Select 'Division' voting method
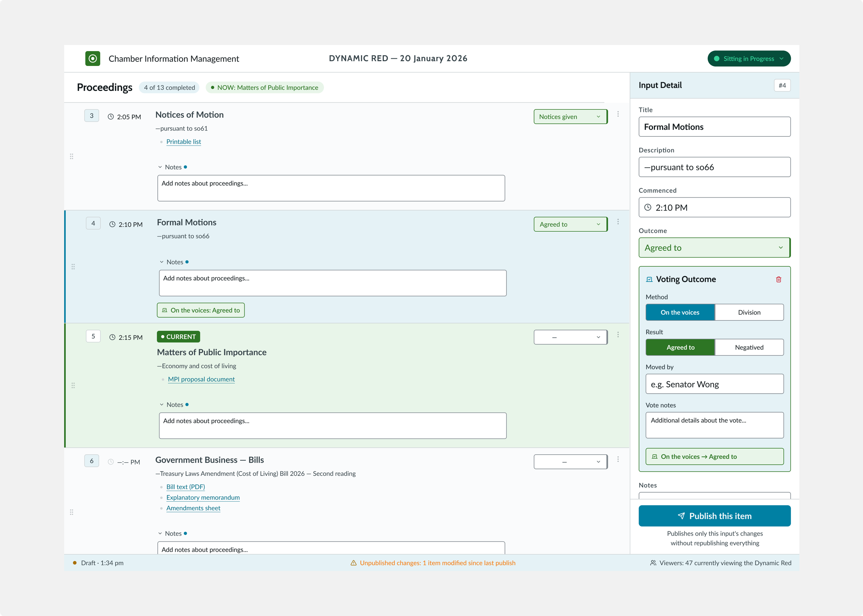The height and width of the screenshot is (616, 863). pyautogui.click(x=749, y=312)
